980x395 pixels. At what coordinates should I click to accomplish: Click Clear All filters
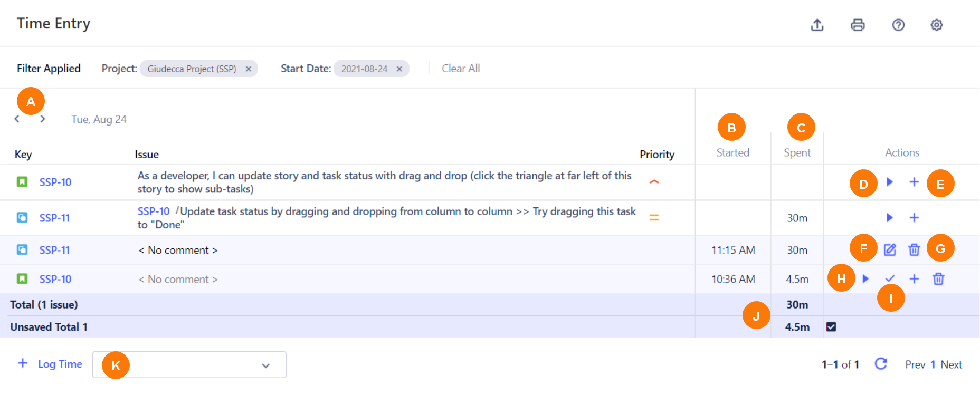460,69
